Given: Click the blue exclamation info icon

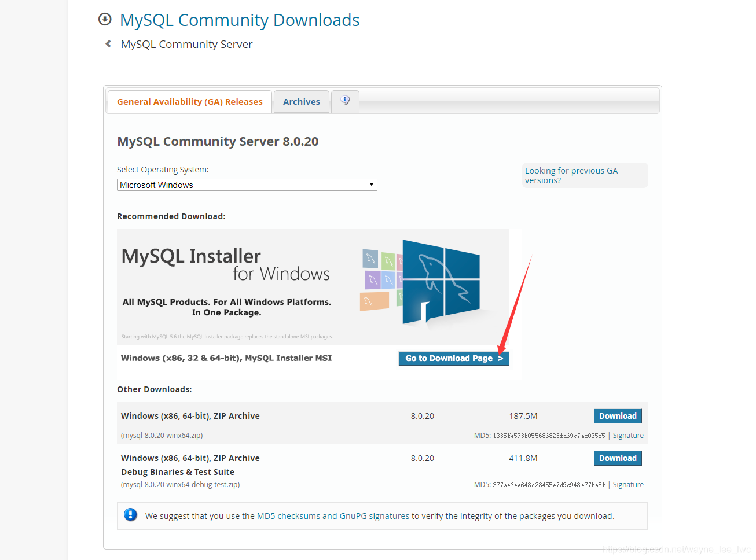Looking at the screenshot, I should [x=131, y=515].
